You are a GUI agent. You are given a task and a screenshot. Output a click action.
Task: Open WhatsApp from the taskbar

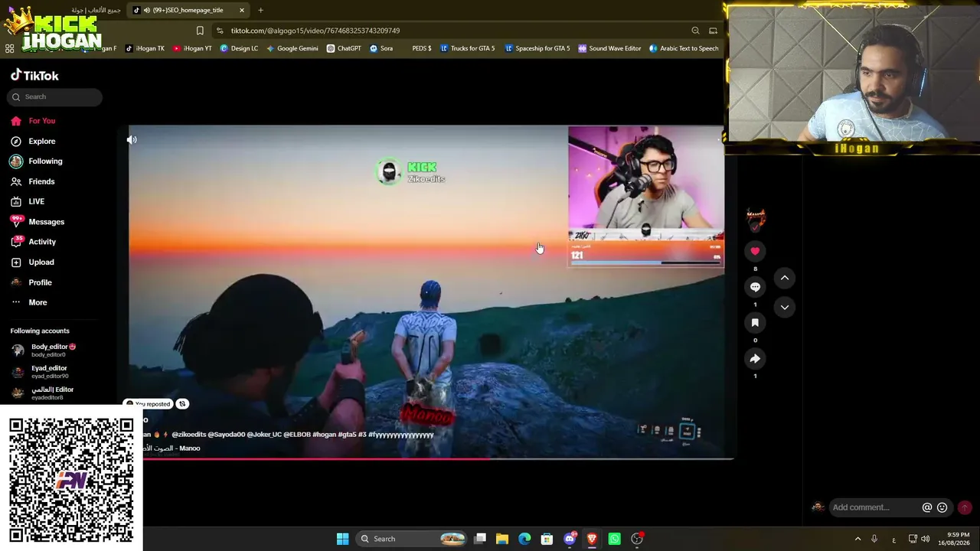click(x=614, y=539)
